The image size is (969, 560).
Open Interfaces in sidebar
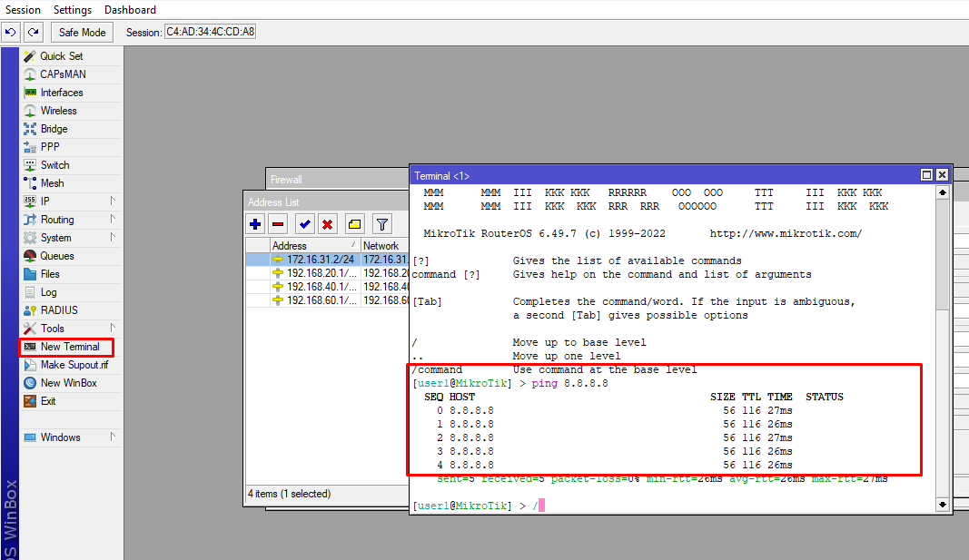point(71,93)
